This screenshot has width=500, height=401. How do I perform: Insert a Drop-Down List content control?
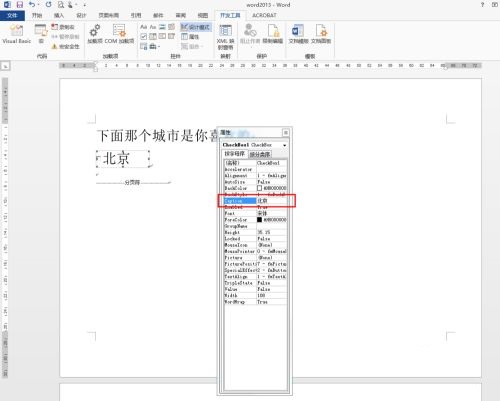pyautogui.click(x=162, y=36)
